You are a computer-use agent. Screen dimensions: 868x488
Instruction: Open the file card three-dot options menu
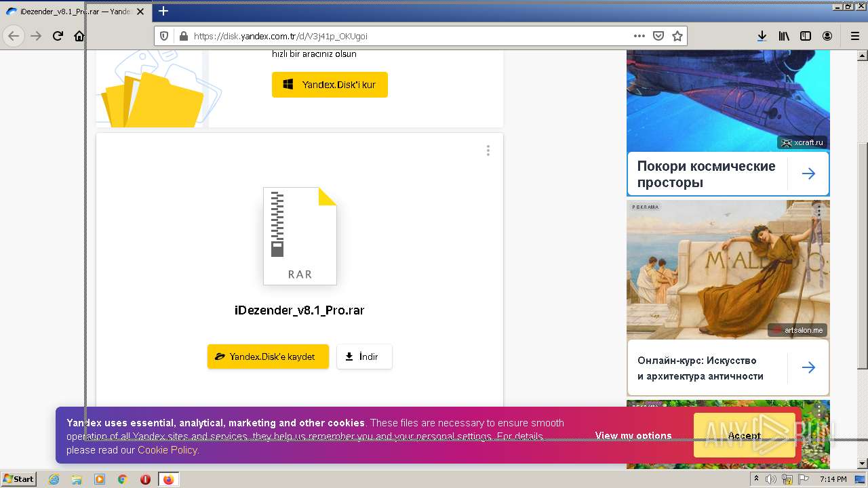[488, 150]
